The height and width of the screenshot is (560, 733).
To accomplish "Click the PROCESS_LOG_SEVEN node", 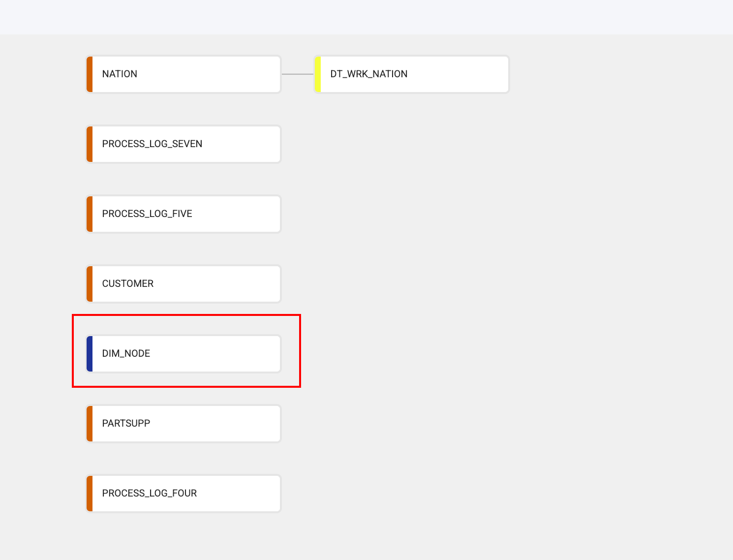I will [183, 144].
